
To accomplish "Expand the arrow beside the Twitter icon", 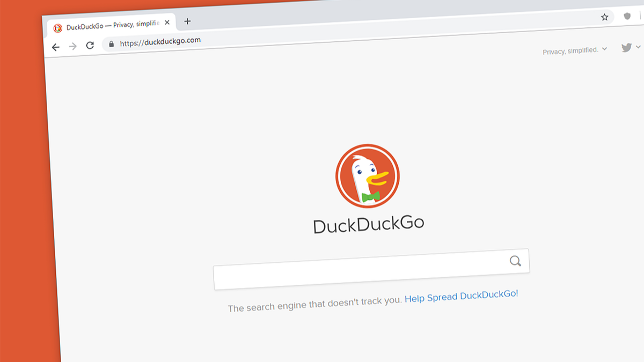I will click(x=638, y=47).
